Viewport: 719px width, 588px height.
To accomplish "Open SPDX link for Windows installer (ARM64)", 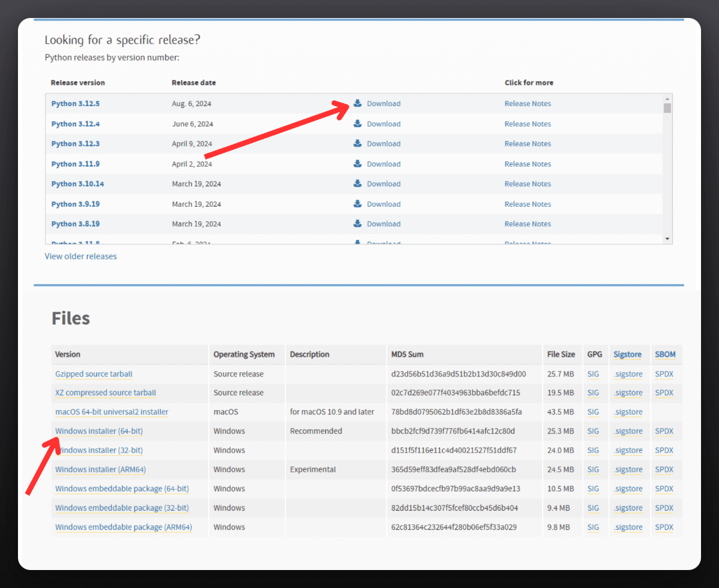I will pos(664,470).
